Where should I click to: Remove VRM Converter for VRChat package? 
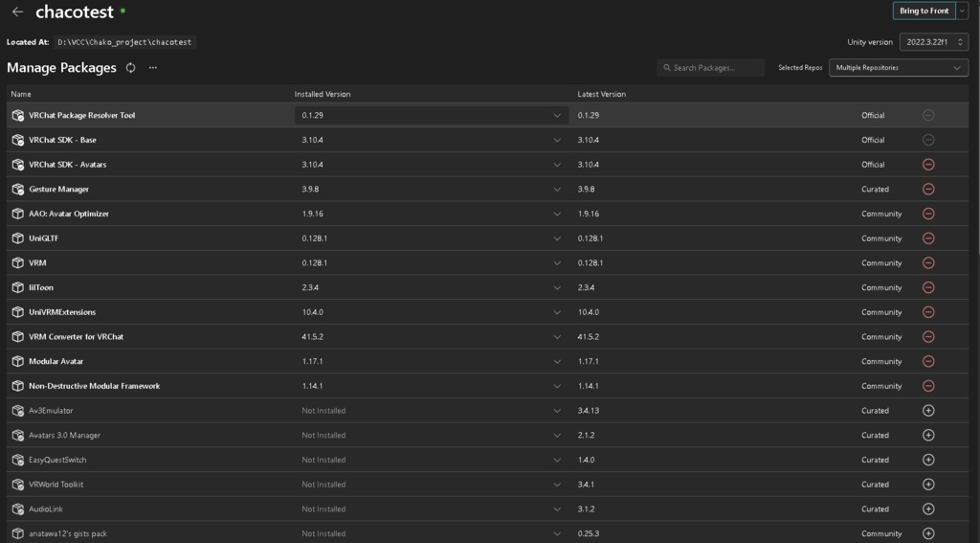coord(928,336)
